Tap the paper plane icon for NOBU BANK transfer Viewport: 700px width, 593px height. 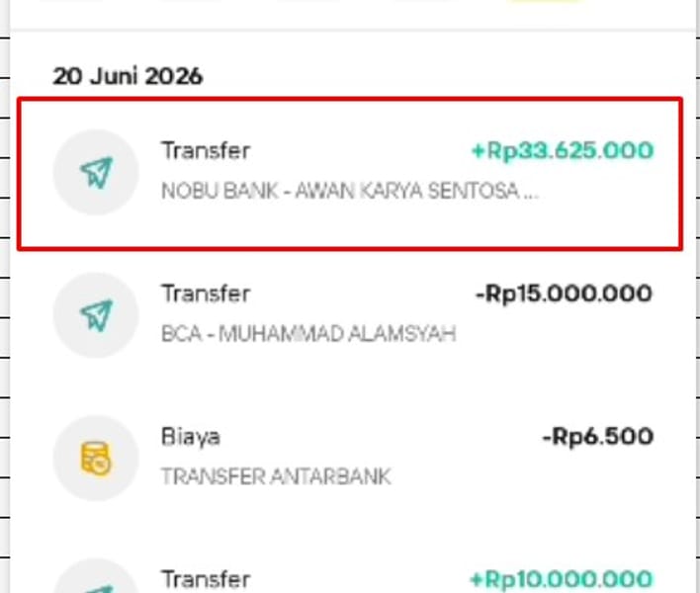click(x=97, y=172)
